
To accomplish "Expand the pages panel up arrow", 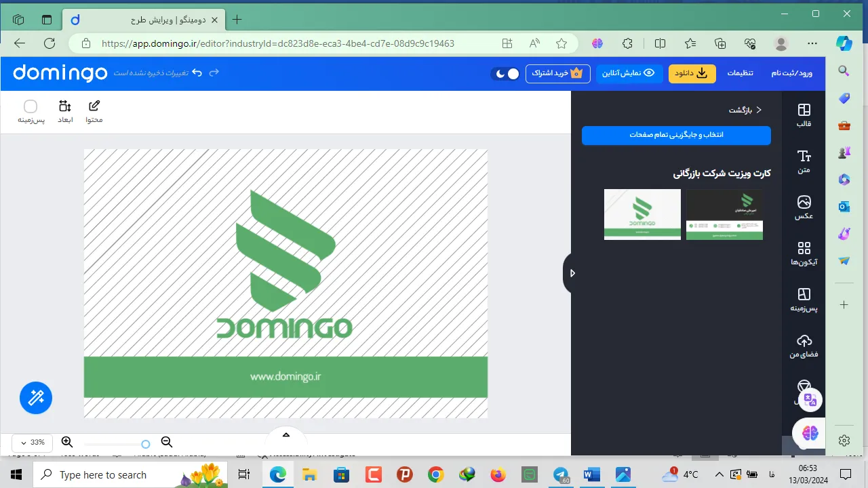I will coord(286,435).
